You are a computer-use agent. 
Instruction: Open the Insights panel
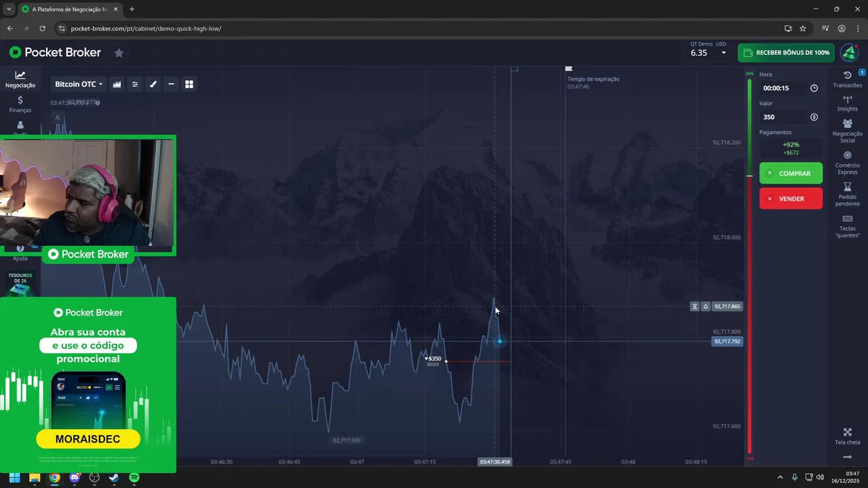point(848,103)
